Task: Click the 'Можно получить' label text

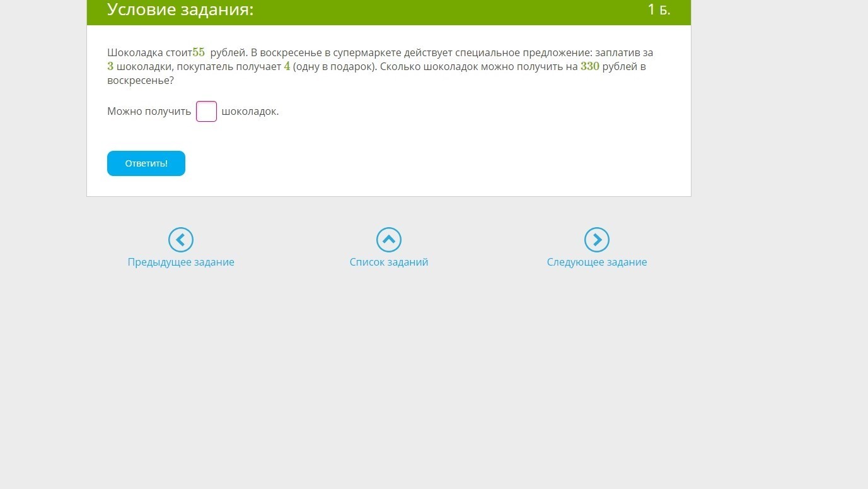Action: click(x=149, y=112)
